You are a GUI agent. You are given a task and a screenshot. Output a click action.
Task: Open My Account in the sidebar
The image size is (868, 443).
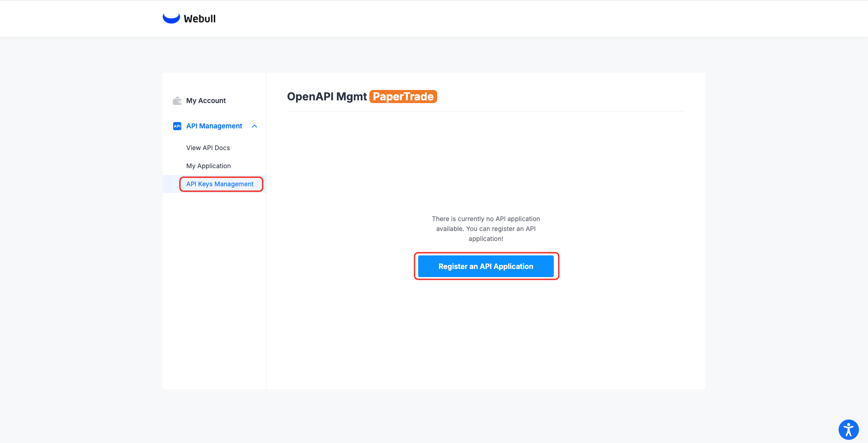click(x=206, y=100)
